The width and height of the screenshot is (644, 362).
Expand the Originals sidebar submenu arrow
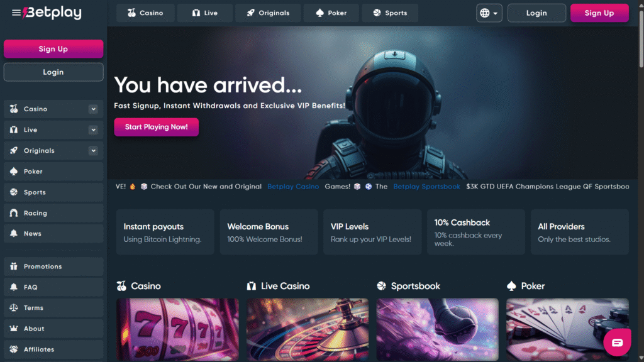click(x=93, y=151)
